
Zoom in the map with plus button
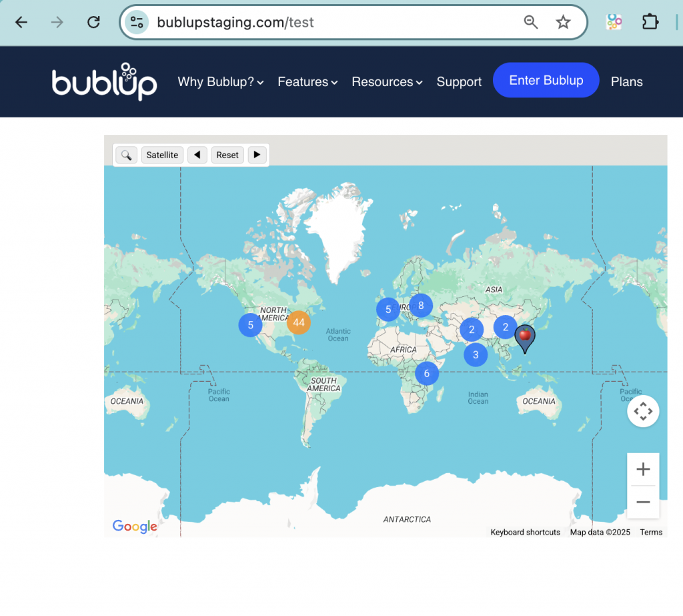pos(643,469)
